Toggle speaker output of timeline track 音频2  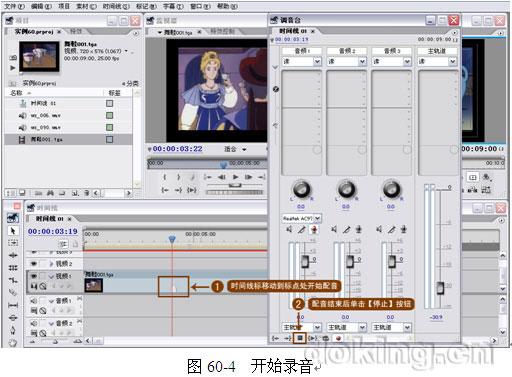[x=33, y=323]
